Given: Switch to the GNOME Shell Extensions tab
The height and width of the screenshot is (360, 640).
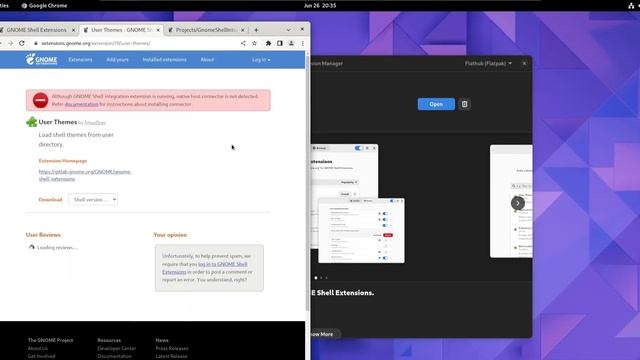Looking at the screenshot, I should tap(37, 30).
